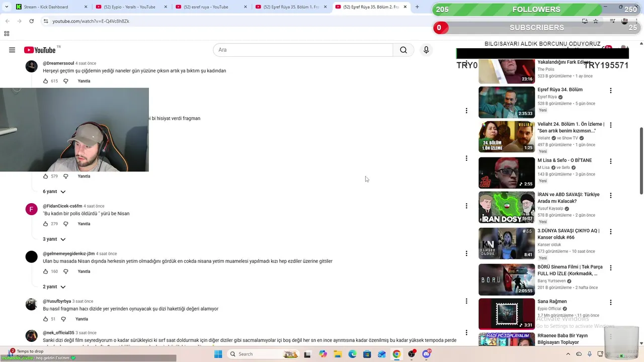Open the tab search dropdown arrow
The width and height of the screenshot is (644, 362).
coord(6,7)
